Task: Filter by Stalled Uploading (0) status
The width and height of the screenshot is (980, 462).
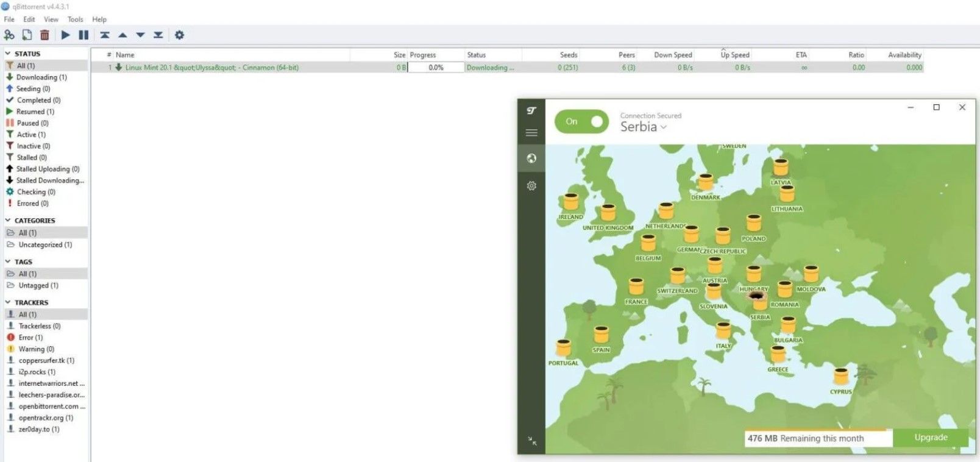Action: coord(48,169)
